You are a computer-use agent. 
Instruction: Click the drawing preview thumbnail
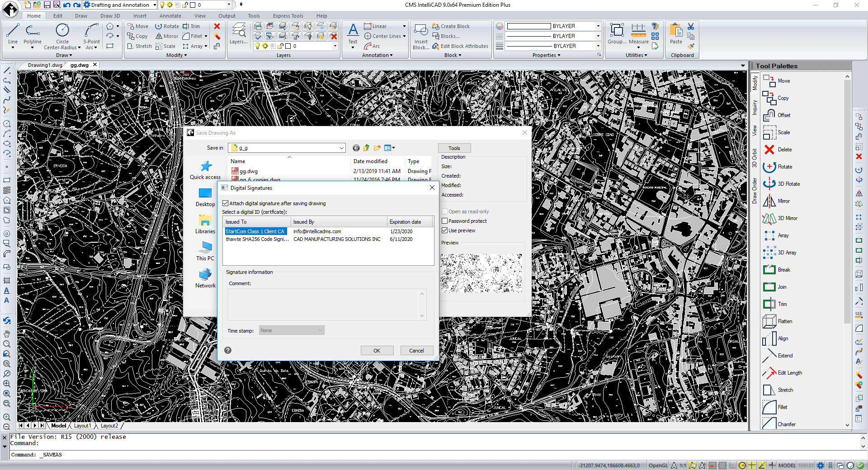[481, 273]
